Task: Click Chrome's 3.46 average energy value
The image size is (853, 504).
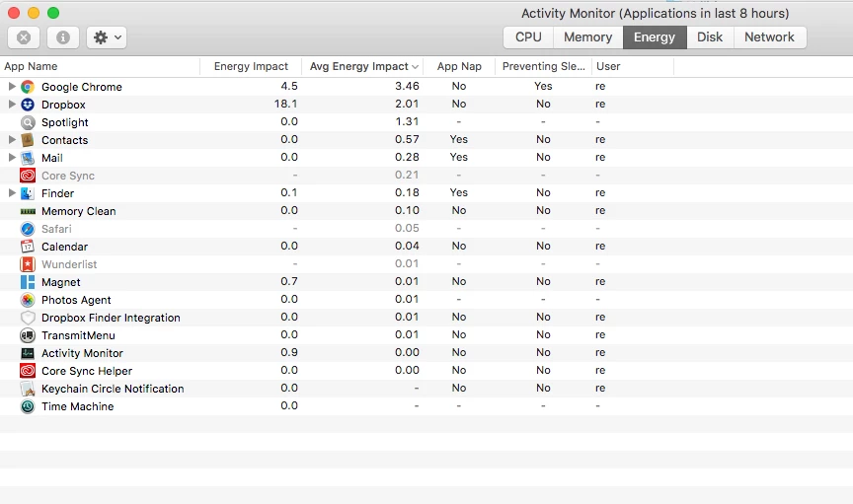Action: [x=407, y=86]
